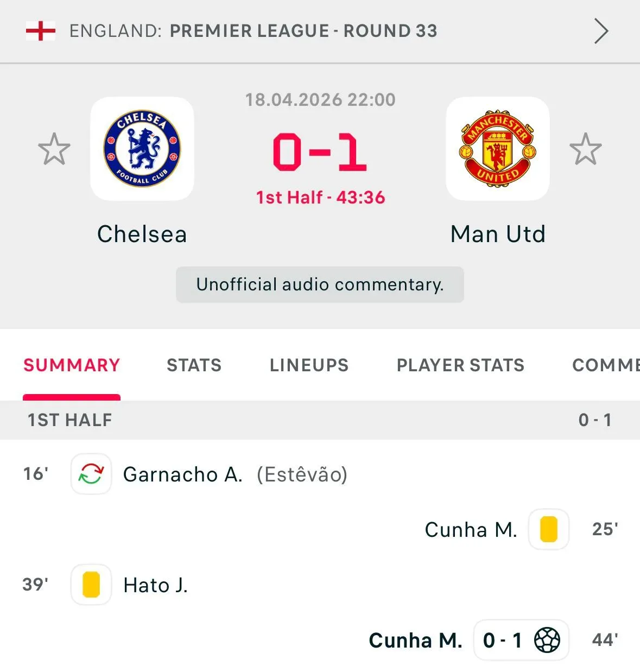Expand the Premier League round arrow
Image resolution: width=640 pixels, height=672 pixels.
tap(601, 31)
